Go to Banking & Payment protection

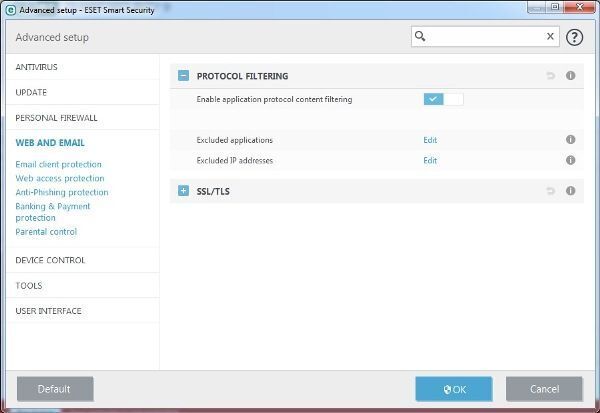[53, 212]
